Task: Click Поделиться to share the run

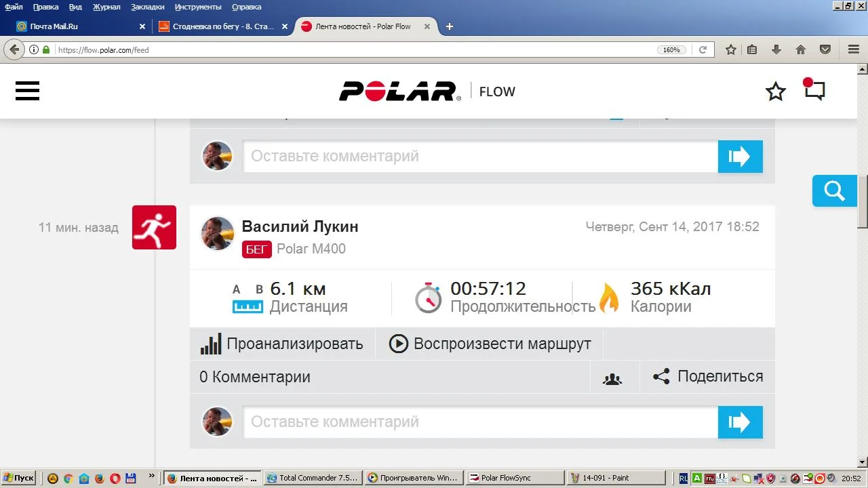Action: tap(708, 376)
